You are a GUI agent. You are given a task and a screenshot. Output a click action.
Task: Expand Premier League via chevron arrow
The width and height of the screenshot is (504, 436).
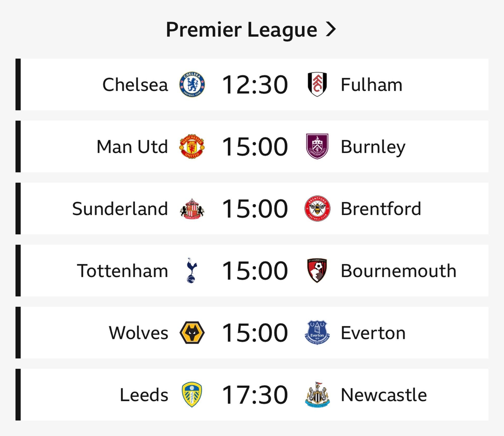331,29
